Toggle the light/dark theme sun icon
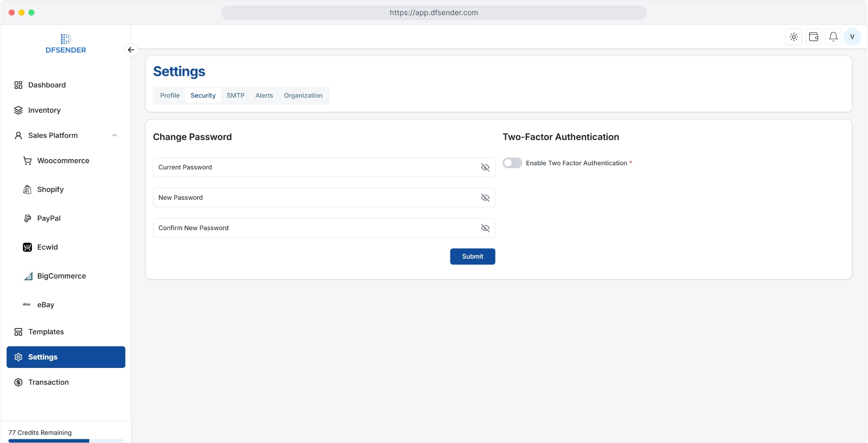 pos(794,37)
